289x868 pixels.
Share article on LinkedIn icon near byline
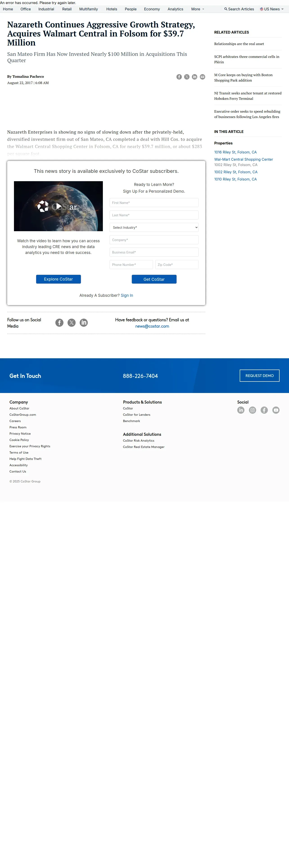point(194,77)
